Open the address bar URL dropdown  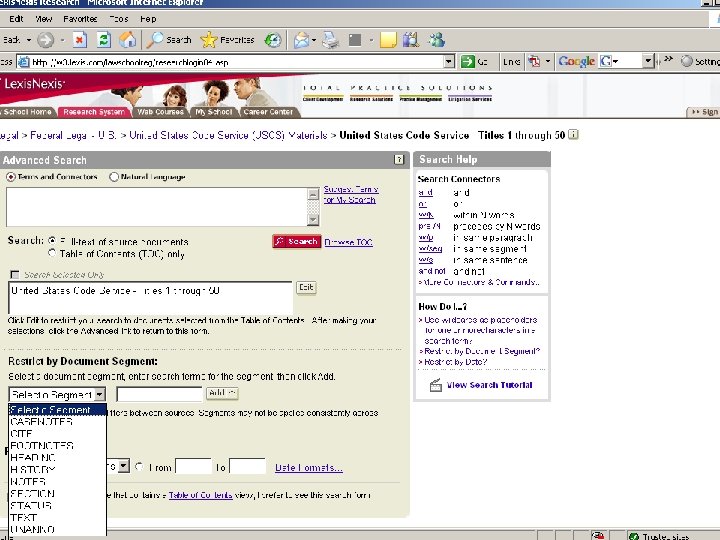coord(450,61)
